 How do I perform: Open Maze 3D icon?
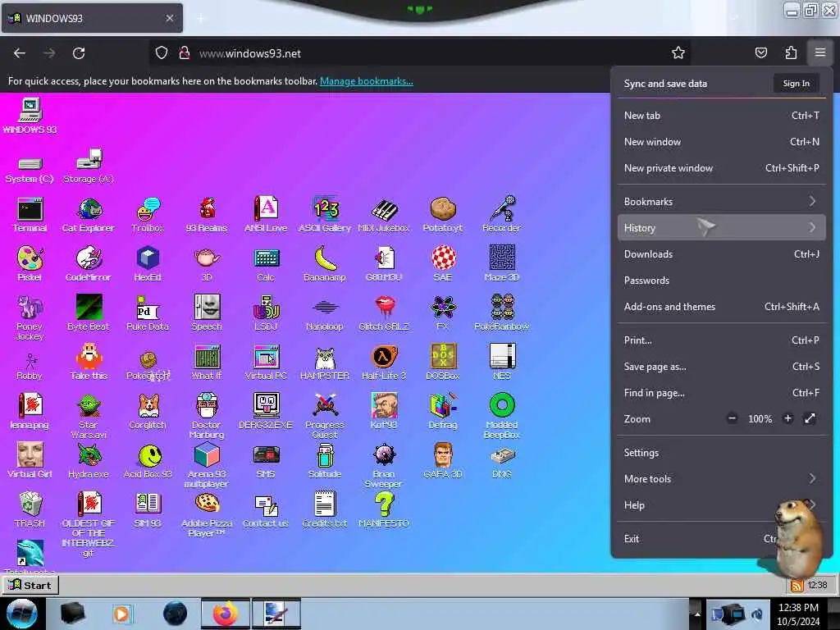click(x=501, y=263)
